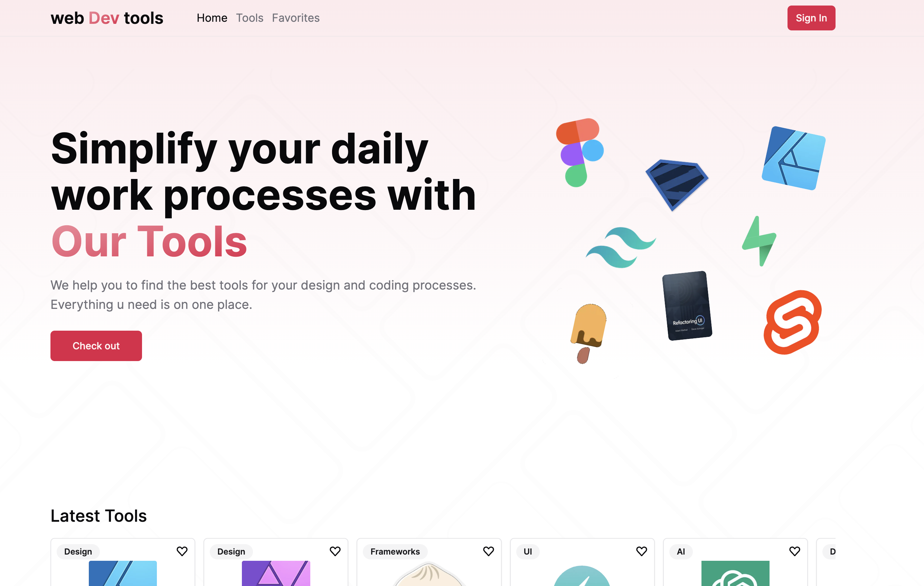
Task: Click the Sign In button
Action: 811,18
